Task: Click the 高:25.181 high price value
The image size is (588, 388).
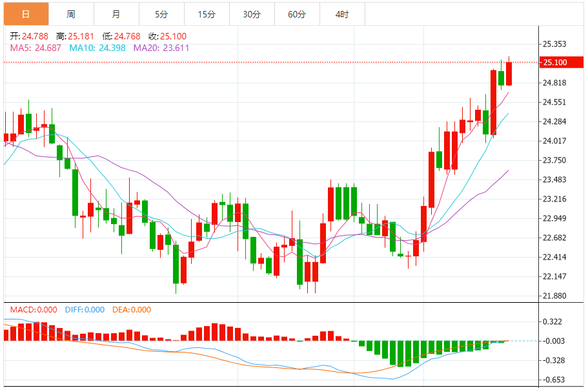Action: pos(75,36)
